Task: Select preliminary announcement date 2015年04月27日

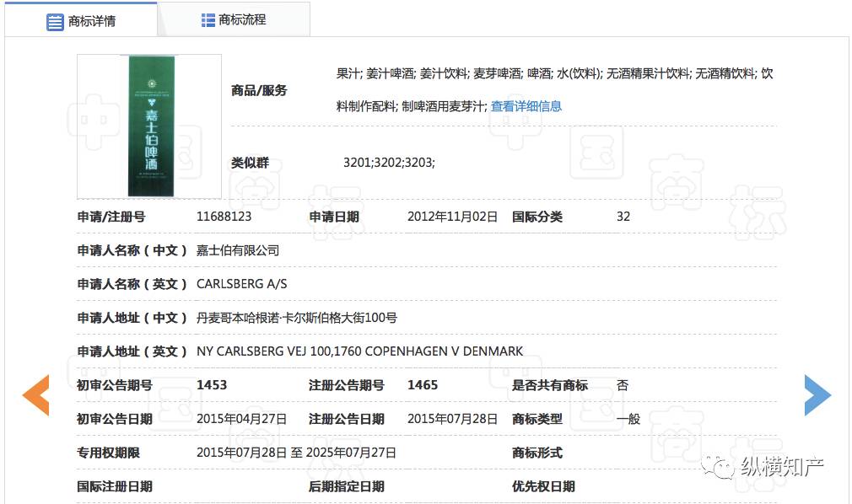Action: [x=241, y=419]
